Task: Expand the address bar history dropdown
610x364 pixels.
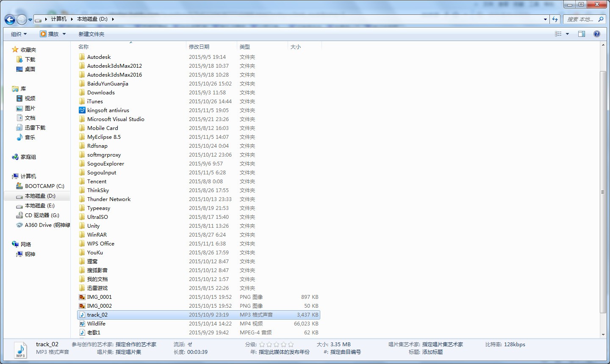Action: [545, 19]
